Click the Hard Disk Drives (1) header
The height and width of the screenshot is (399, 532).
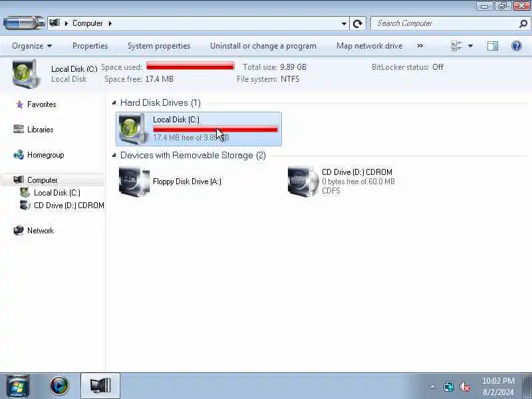coord(160,102)
